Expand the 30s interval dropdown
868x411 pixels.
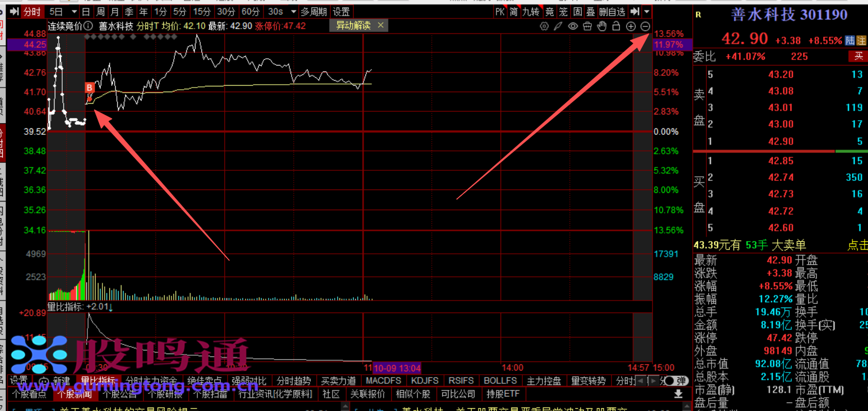tap(293, 12)
